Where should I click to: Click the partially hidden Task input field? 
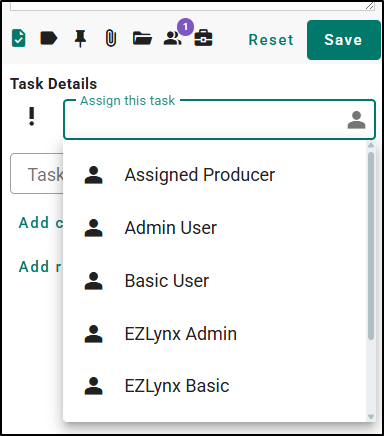pos(37,174)
